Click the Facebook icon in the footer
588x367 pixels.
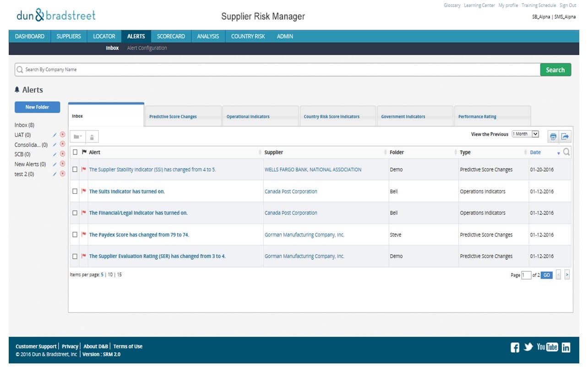(515, 347)
